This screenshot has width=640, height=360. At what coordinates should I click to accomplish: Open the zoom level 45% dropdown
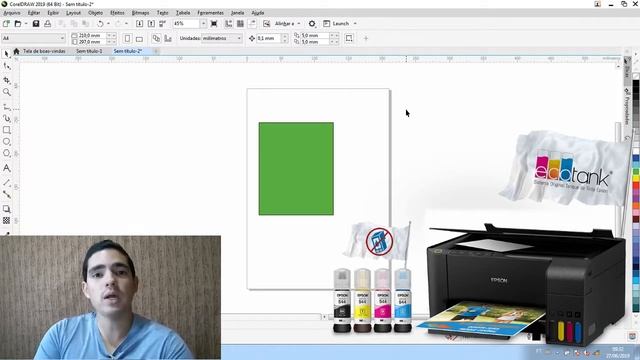tap(203, 24)
